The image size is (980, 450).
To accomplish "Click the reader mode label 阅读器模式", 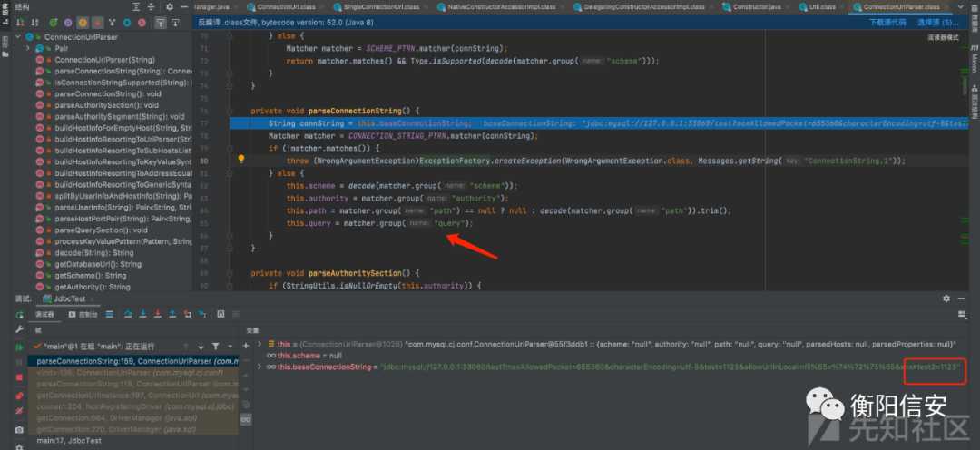I will tap(943, 37).
